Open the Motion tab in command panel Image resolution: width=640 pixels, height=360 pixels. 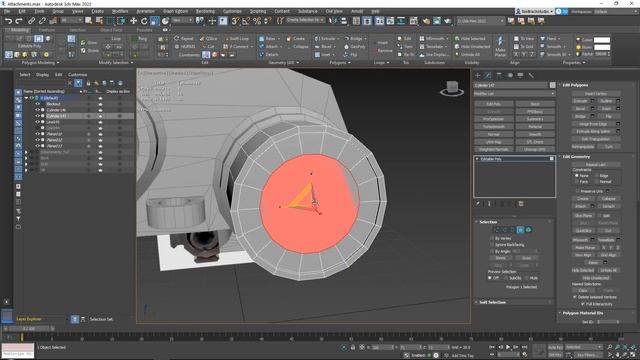click(510, 75)
